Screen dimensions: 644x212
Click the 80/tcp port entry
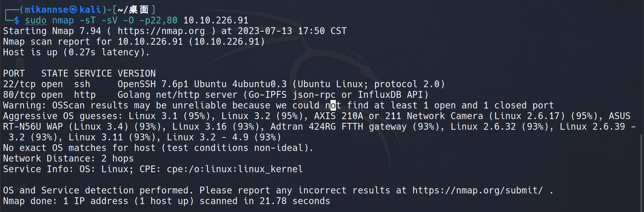(19, 95)
